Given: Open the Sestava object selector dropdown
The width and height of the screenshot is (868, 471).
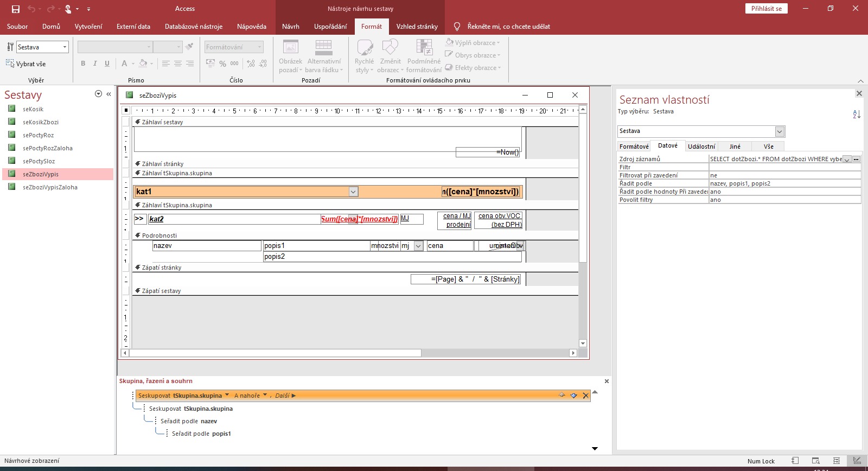Looking at the screenshot, I should coord(65,47).
